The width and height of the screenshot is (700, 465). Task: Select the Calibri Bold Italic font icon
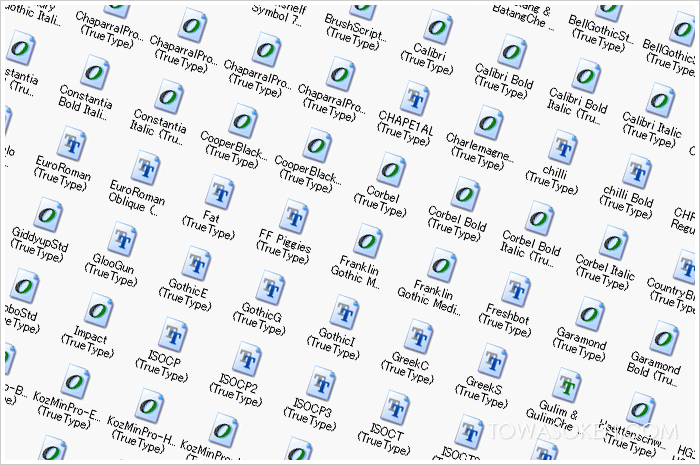tap(586, 75)
